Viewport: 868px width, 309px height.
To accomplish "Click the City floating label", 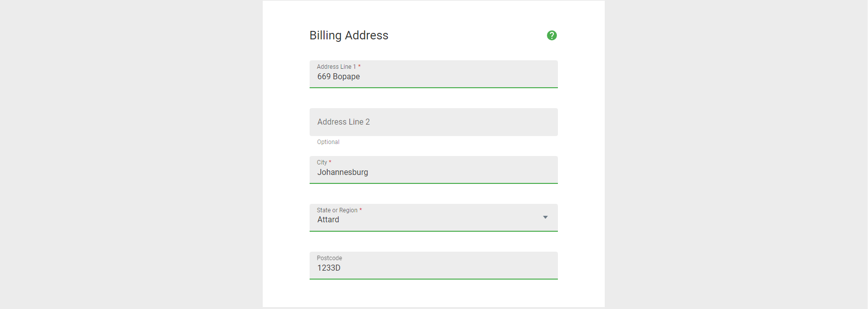I will (322, 162).
